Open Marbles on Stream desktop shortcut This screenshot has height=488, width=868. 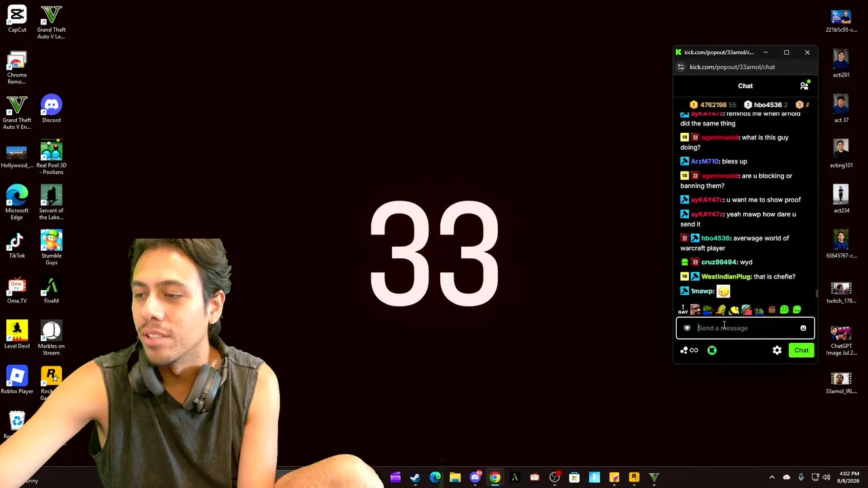pos(52,339)
